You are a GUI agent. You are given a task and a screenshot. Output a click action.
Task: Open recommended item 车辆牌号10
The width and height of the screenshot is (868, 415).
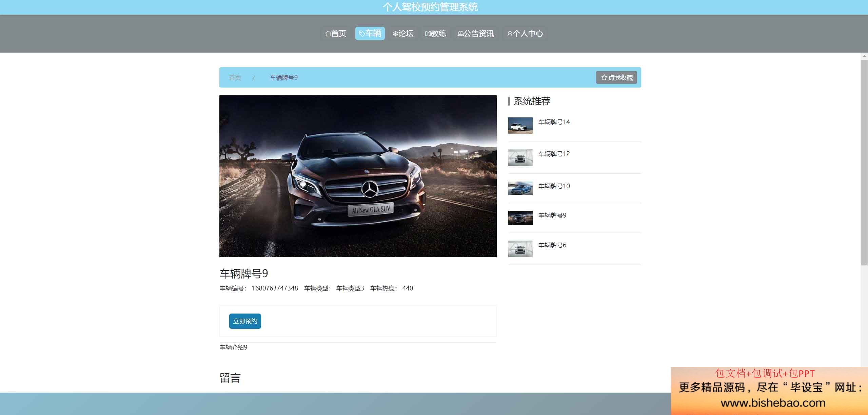coord(554,186)
